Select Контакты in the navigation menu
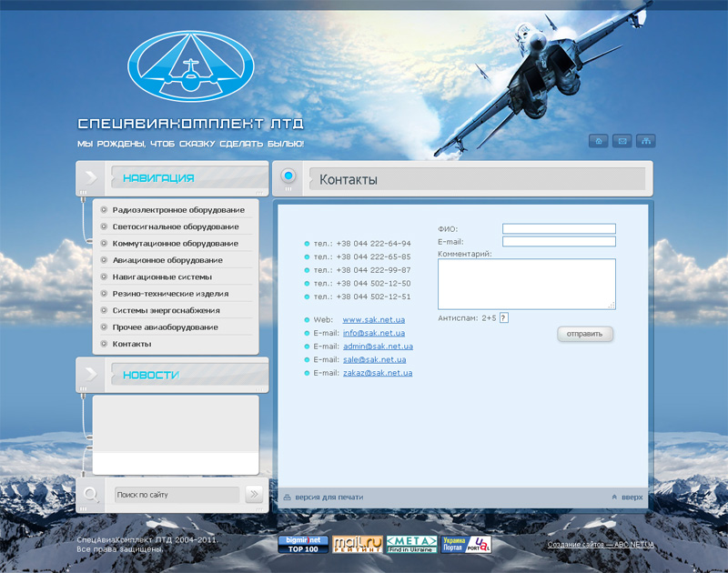728x573 pixels. pyautogui.click(x=132, y=344)
